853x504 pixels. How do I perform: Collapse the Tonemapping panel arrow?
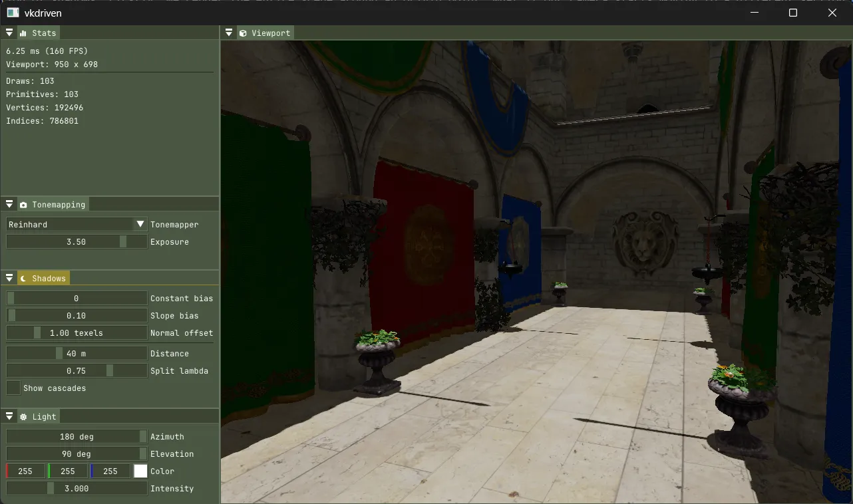click(9, 205)
